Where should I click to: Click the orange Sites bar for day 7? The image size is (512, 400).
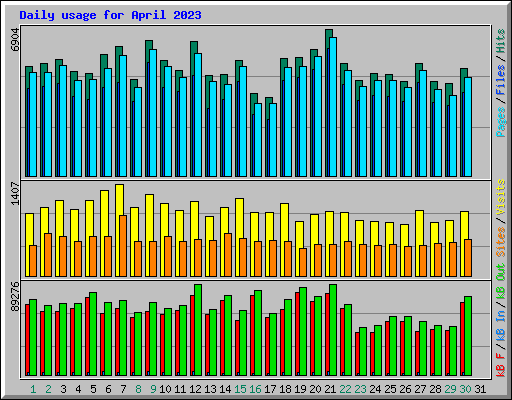pos(123,246)
